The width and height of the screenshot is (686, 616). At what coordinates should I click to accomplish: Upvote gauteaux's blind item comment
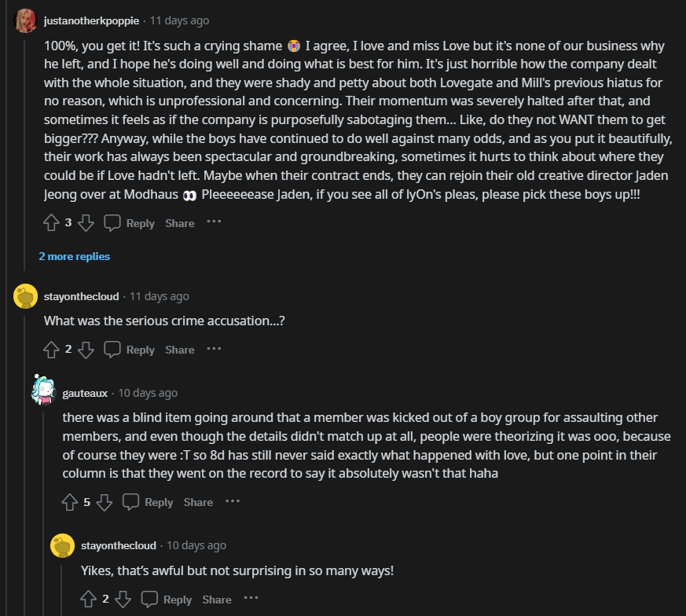pyautogui.click(x=70, y=502)
